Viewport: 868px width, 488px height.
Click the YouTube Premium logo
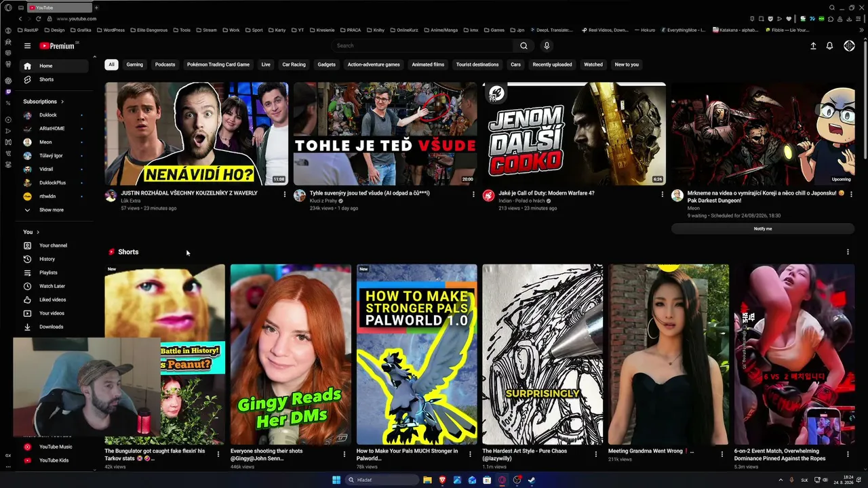click(x=58, y=45)
